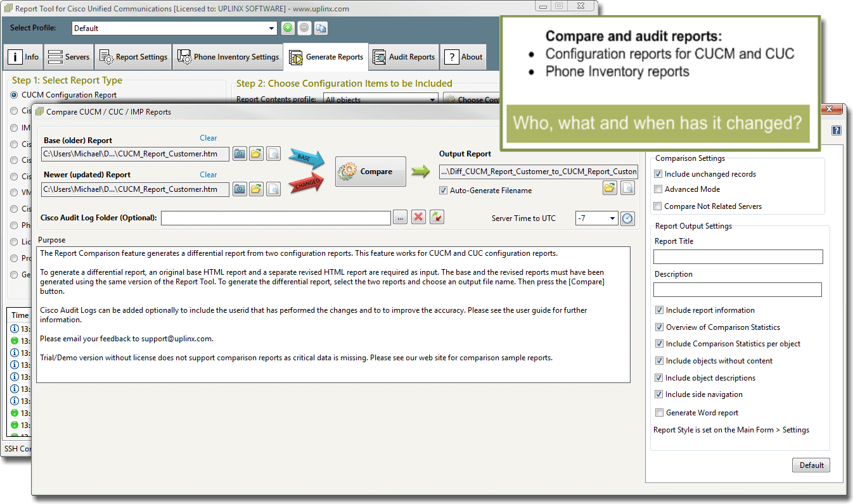Screen dimensions: 853x504
Task: Toggle Include Comparison Statistics per object
Action: pyautogui.click(x=660, y=344)
